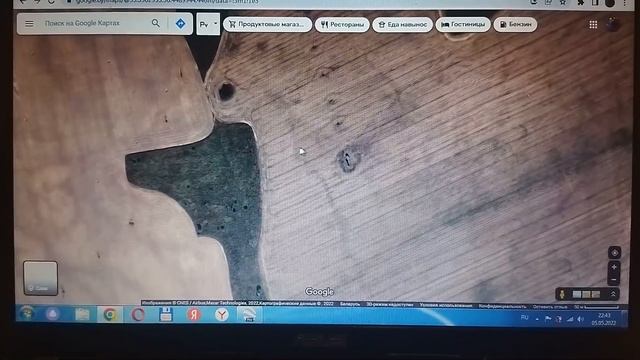Toggle the map scale bar units
Image resolution: width=640 pixels, height=360 pixels.
[597, 307]
